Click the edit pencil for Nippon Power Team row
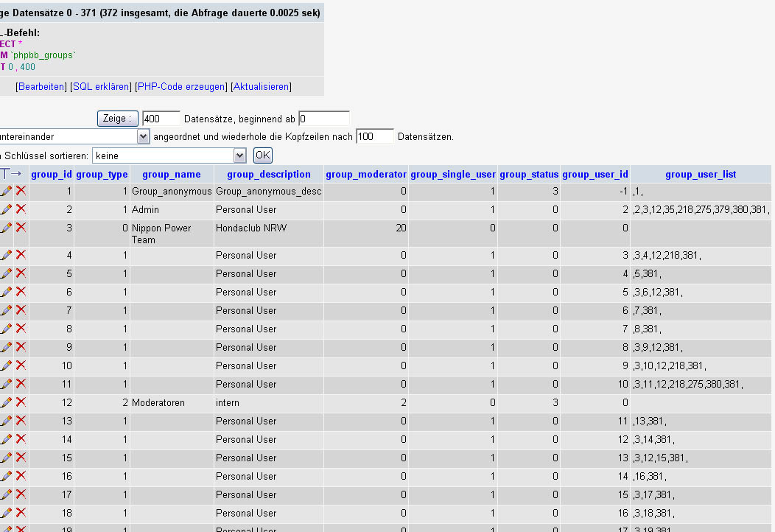This screenshot has width=775, height=532. 6,228
